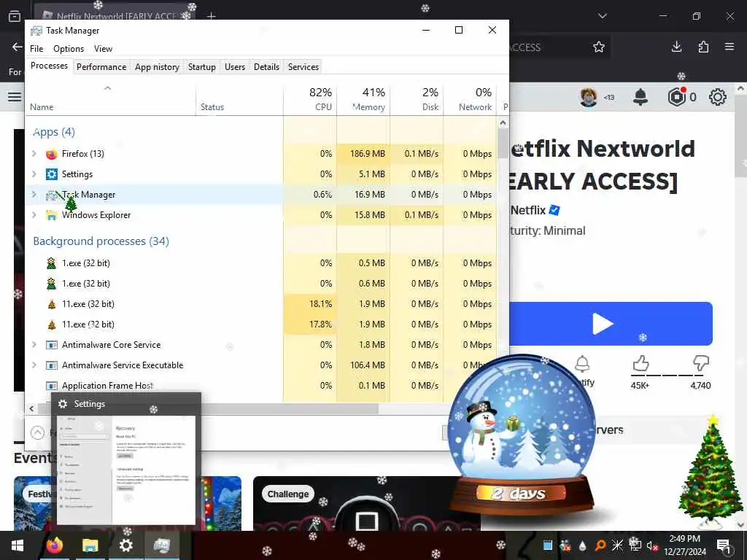Select the Windows Explorer icon in process list
The width and height of the screenshot is (747, 560).
[x=52, y=215]
